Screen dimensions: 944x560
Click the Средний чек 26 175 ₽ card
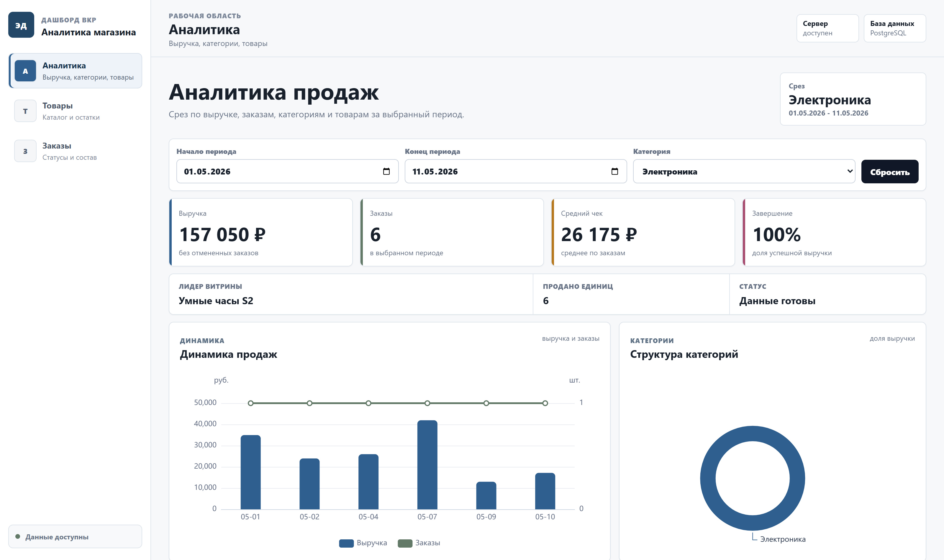(x=643, y=233)
